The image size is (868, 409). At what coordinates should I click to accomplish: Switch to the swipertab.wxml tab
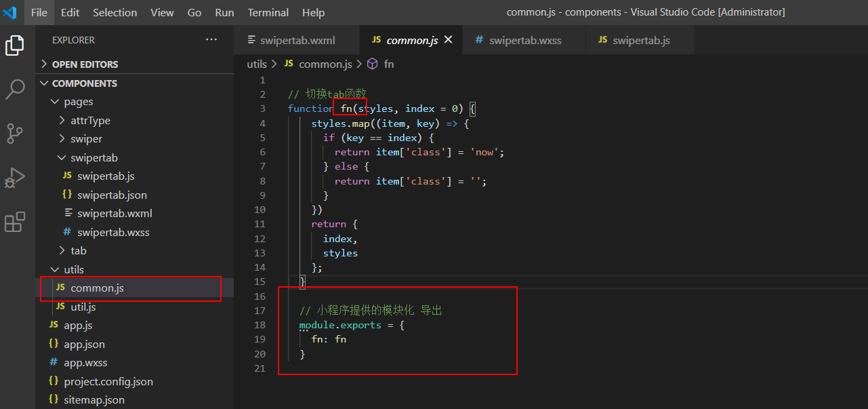point(297,40)
